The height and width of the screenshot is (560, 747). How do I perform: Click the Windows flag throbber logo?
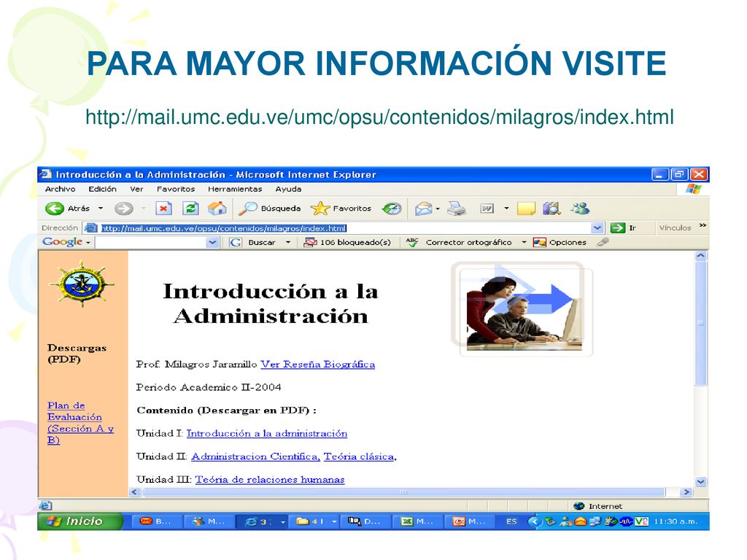click(x=693, y=189)
